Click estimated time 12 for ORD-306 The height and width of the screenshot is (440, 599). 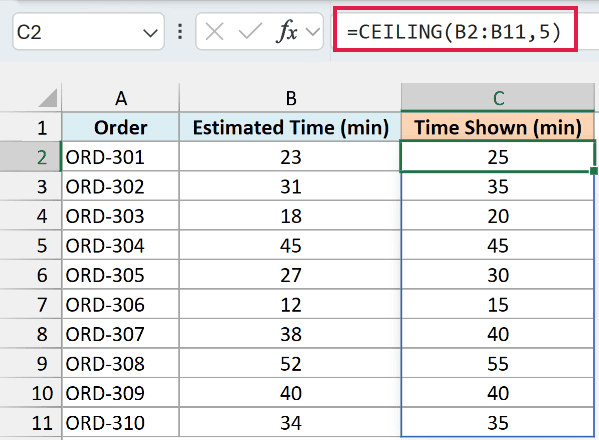[290, 304]
